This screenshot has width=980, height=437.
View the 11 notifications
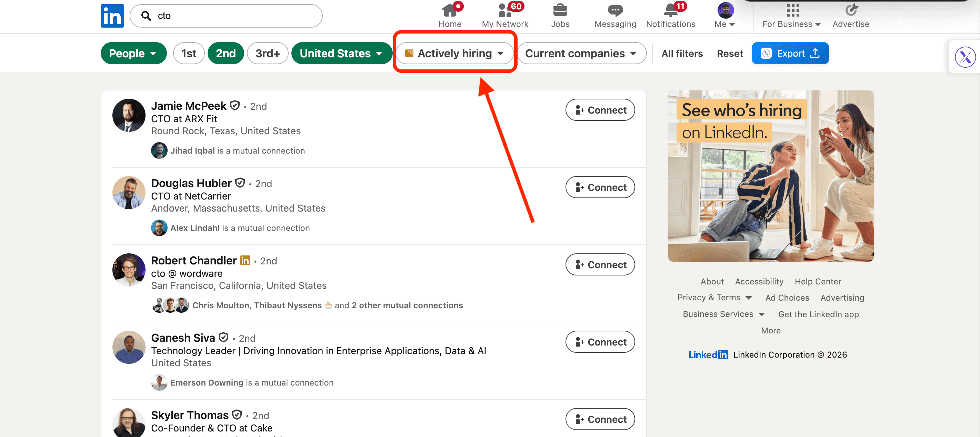670,15
